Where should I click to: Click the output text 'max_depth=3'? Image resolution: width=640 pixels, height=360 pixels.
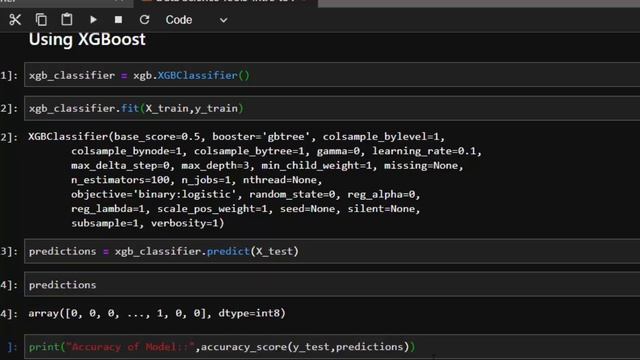[215, 166]
